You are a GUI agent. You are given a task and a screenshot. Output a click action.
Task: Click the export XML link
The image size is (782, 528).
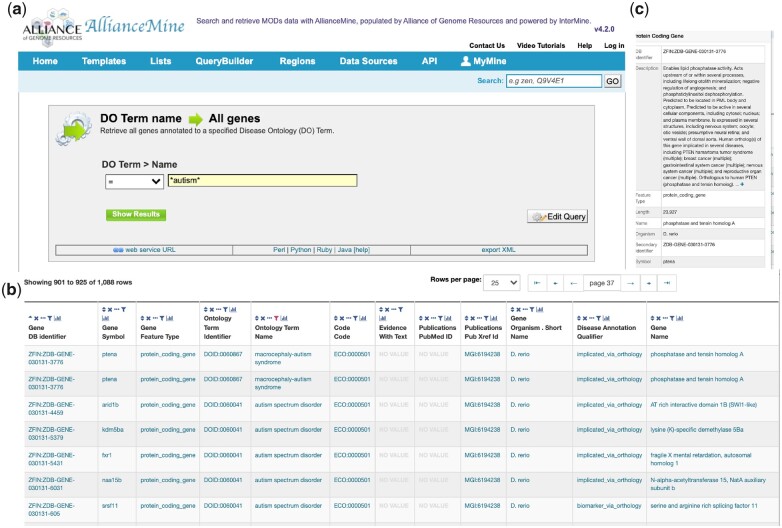498,250
